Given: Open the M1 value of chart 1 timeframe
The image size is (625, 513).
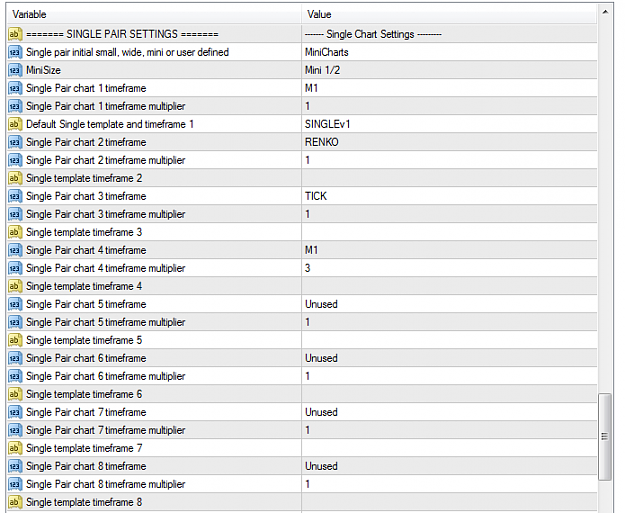Looking at the screenshot, I should [449, 88].
